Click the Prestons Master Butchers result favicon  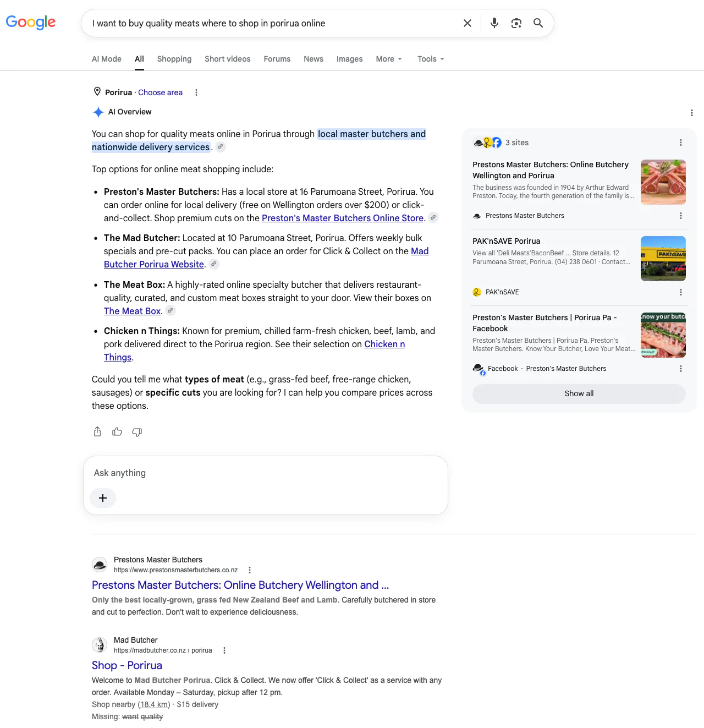coord(100,565)
